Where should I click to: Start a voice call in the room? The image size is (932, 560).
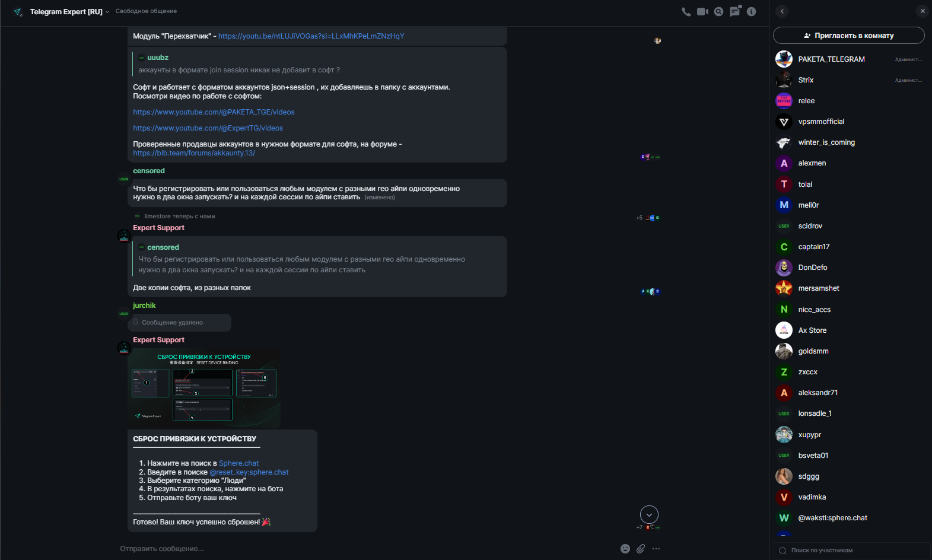tap(686, 12)
